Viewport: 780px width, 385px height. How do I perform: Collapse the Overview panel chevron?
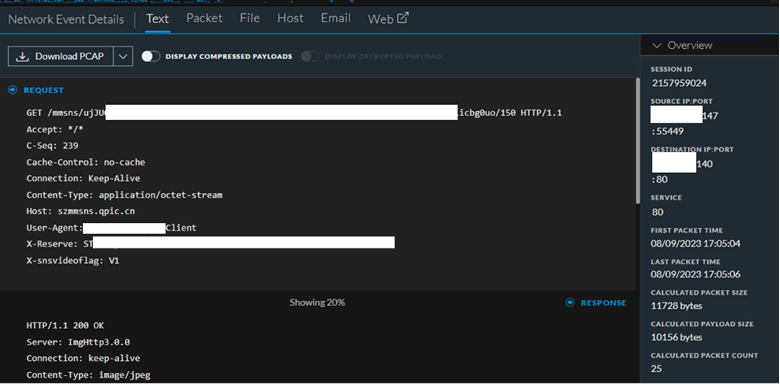click(657, 45)
